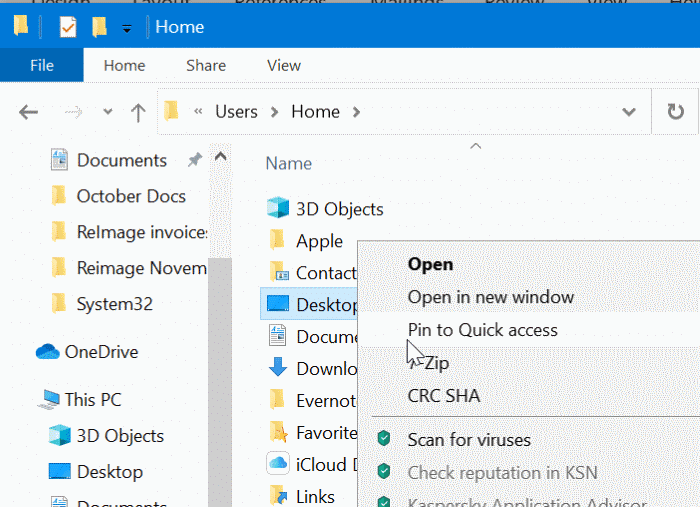
Task: Click the Properties checkmark icon in quick toolbar
Action: pos(68,27)
